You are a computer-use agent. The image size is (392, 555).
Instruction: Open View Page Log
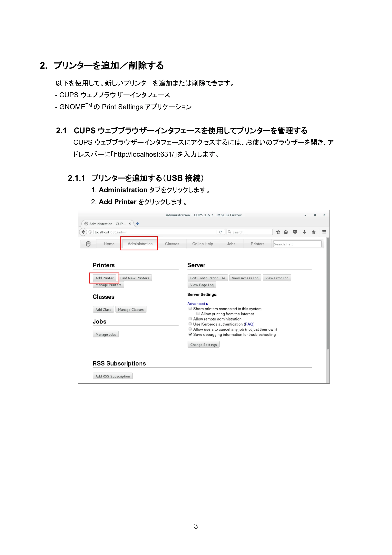pyautogui.click(x=202, y=285)
